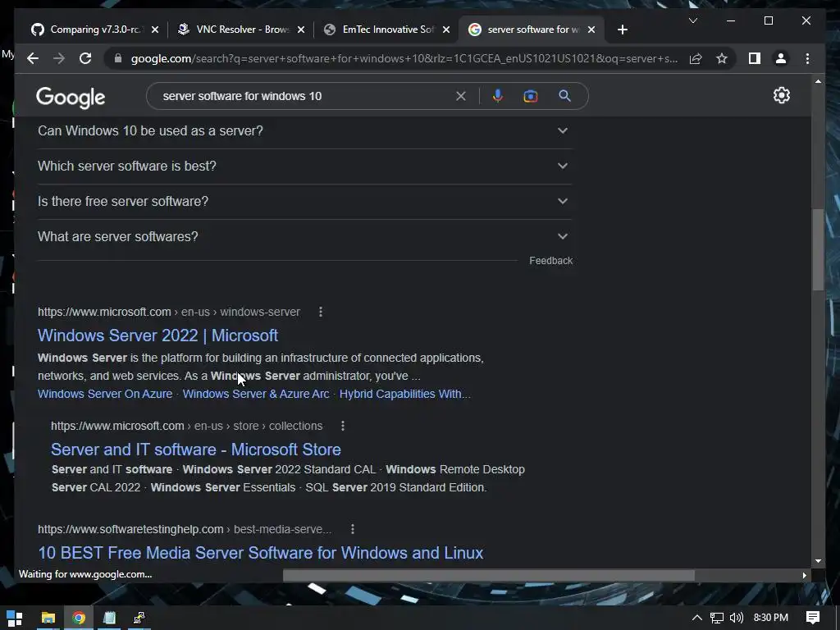
Task: Open the Hybrid Capabilities With... sitelink
Action: [405, 394]
